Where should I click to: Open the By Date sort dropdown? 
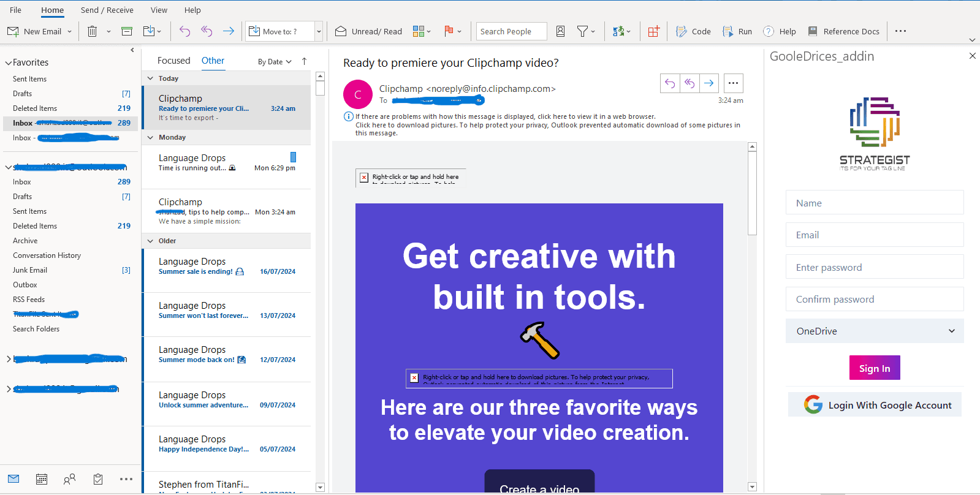tap(274, 62)
